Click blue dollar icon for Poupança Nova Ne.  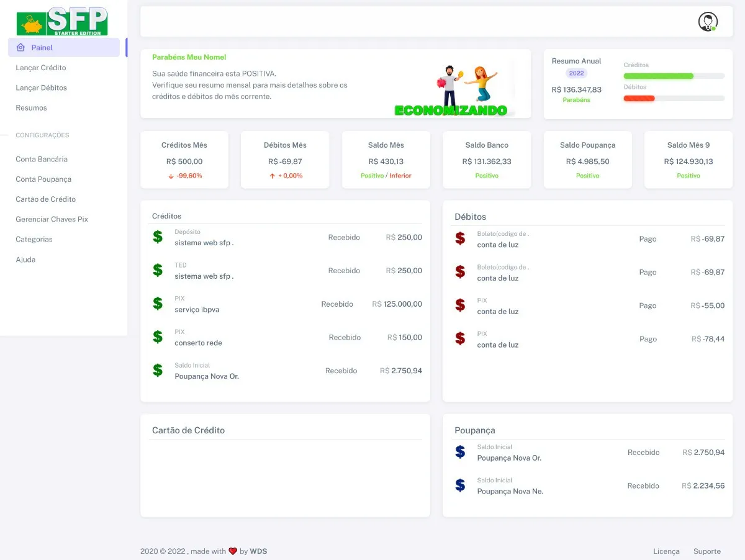click(460, 485)
